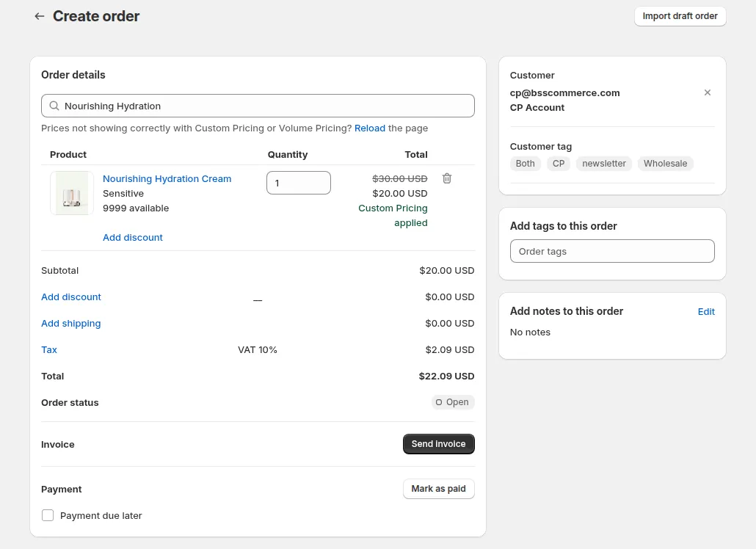
Task: Click the $22.09 USD total amount
Action: pos(446,376)
